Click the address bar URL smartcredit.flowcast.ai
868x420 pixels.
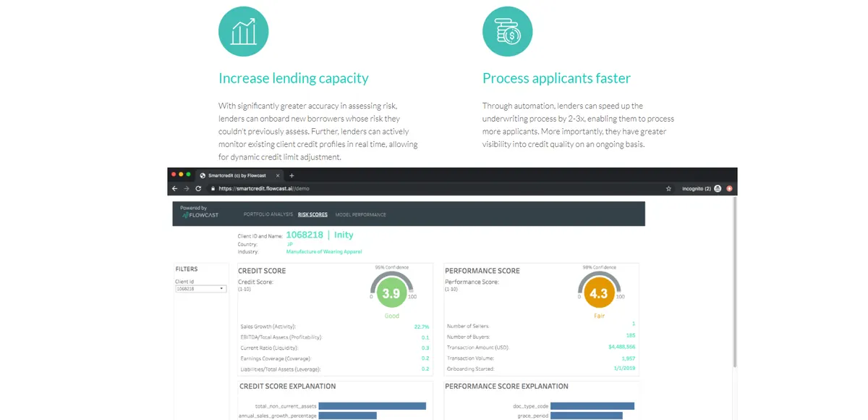coord(263,188)
